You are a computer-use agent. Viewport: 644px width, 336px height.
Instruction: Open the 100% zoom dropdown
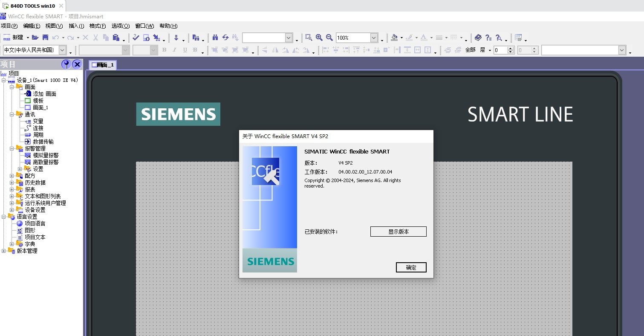374,38
